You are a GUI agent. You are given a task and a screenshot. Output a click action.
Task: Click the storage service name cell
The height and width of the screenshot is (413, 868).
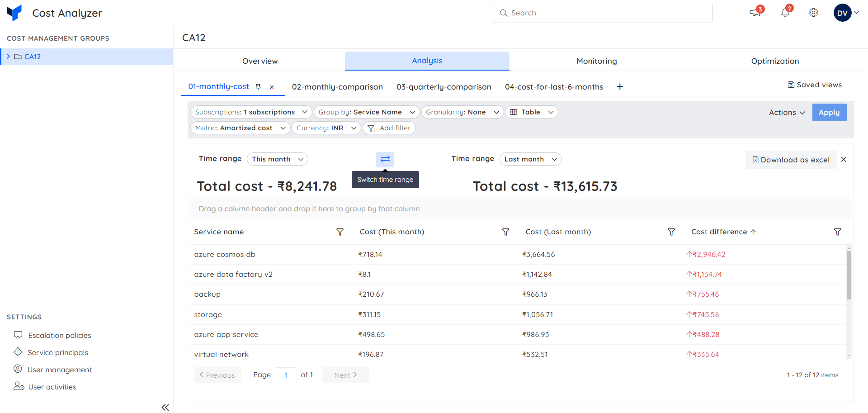click(x=208, y=315)
